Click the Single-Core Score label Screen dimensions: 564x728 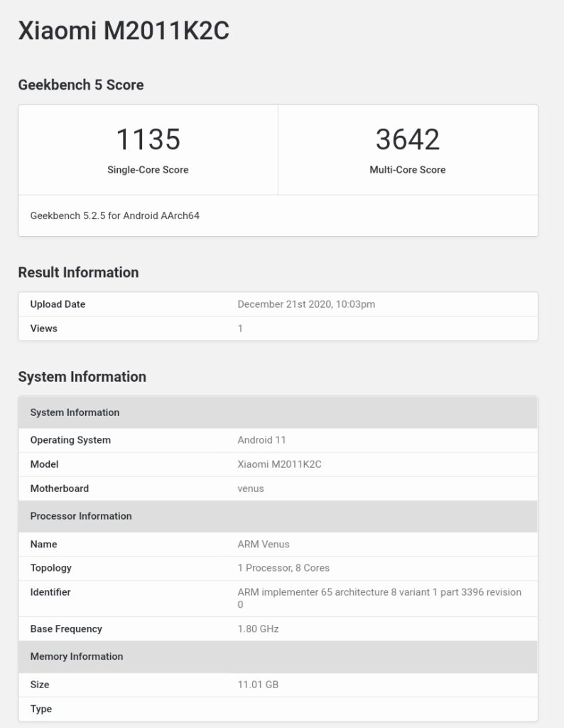(148, 170)
